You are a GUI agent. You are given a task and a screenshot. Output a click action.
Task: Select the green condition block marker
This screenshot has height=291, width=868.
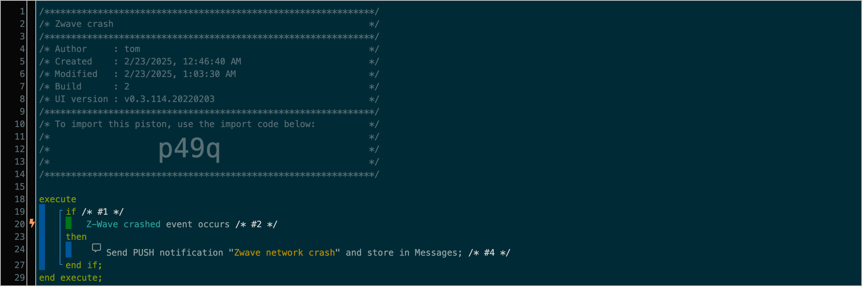pos(69,223)
